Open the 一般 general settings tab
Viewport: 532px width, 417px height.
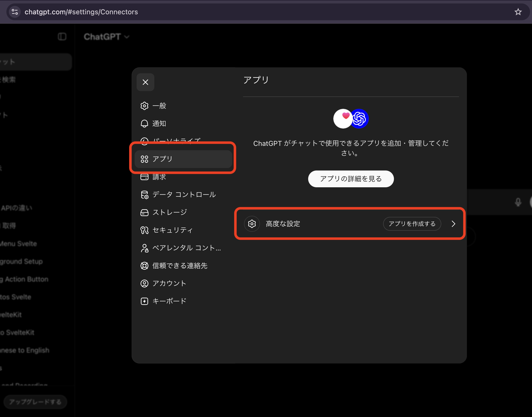click(x=183, y=106)
